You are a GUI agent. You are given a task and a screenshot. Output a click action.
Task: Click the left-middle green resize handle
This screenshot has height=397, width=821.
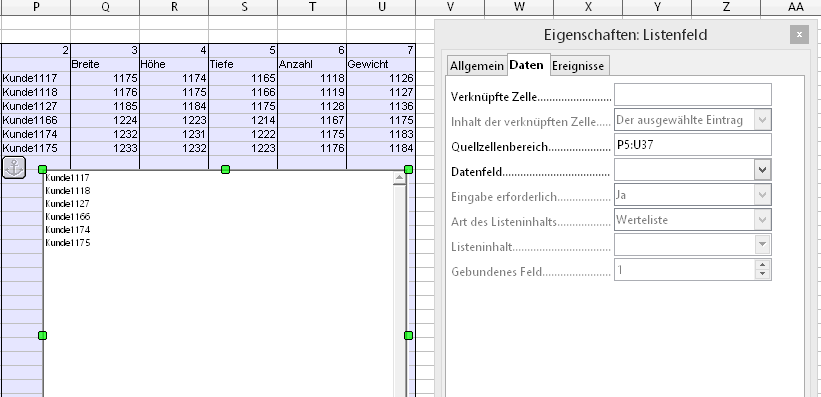click(43, 335)
